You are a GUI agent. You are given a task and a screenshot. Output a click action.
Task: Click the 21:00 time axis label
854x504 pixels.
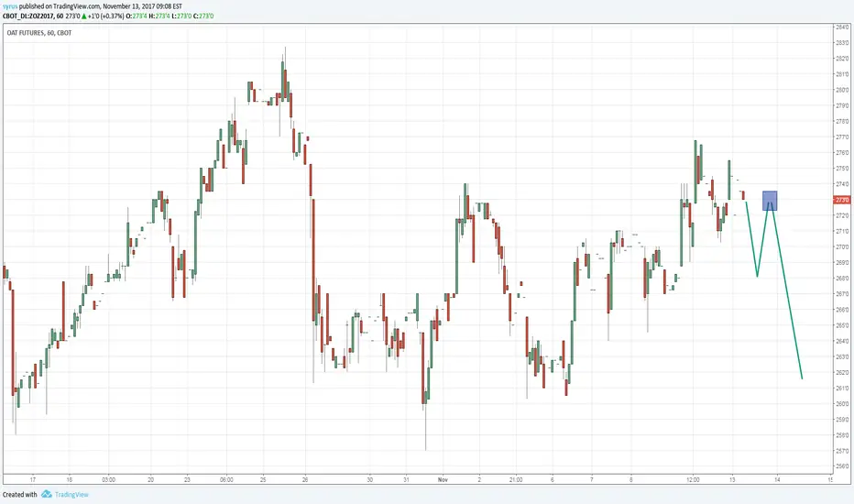click(516, 480)
